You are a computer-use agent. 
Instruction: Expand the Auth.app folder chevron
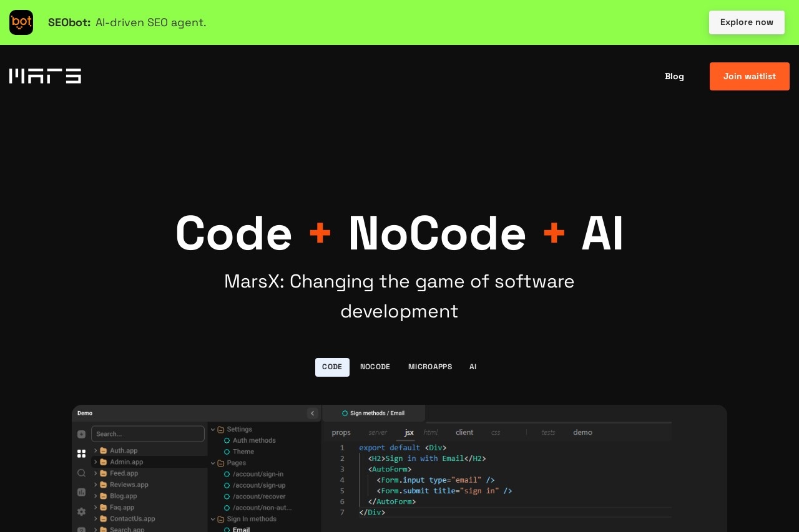96,450
